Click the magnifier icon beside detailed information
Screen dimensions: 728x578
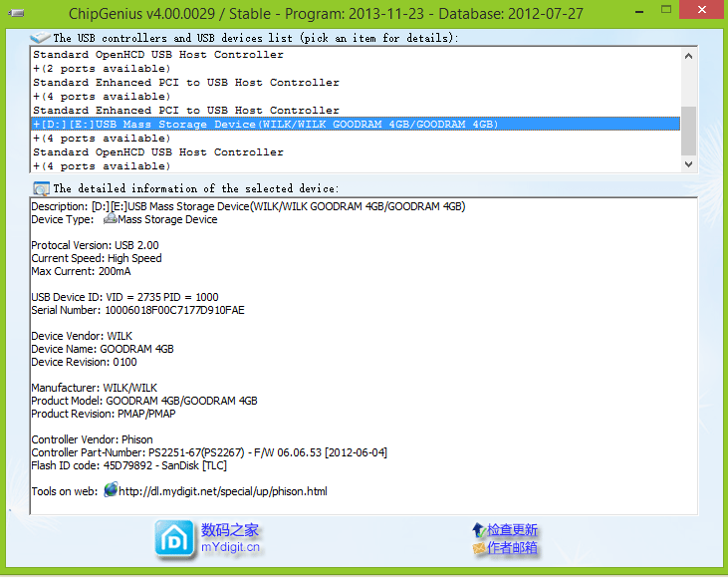[x=41, y=188]
